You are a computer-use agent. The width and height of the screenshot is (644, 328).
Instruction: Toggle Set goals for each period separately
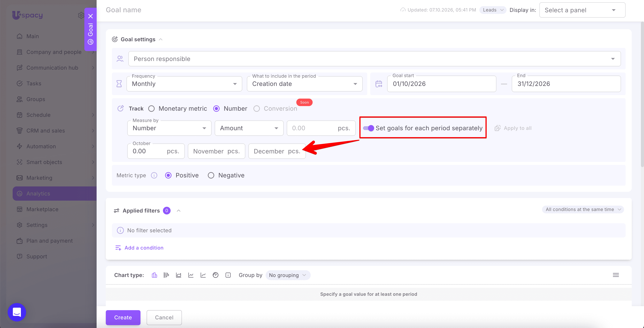pyautogui.click(x=369, y=128)
